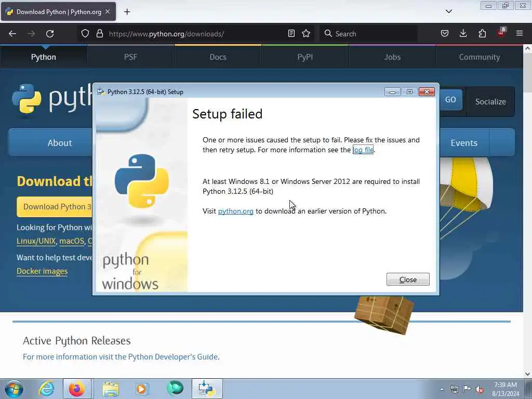532x399 pixels.
Task: Switch to Firefox in the taskbar
Action: 77,389
